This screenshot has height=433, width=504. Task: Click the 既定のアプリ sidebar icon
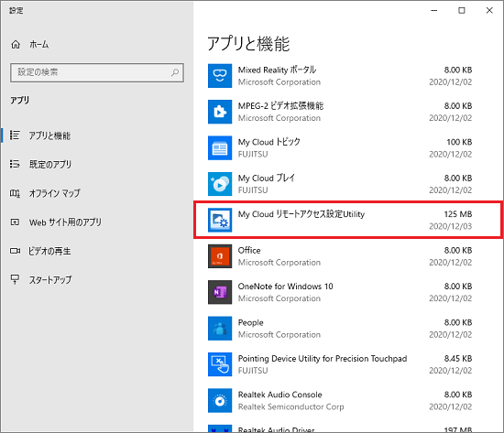click(x=15, y=164)
